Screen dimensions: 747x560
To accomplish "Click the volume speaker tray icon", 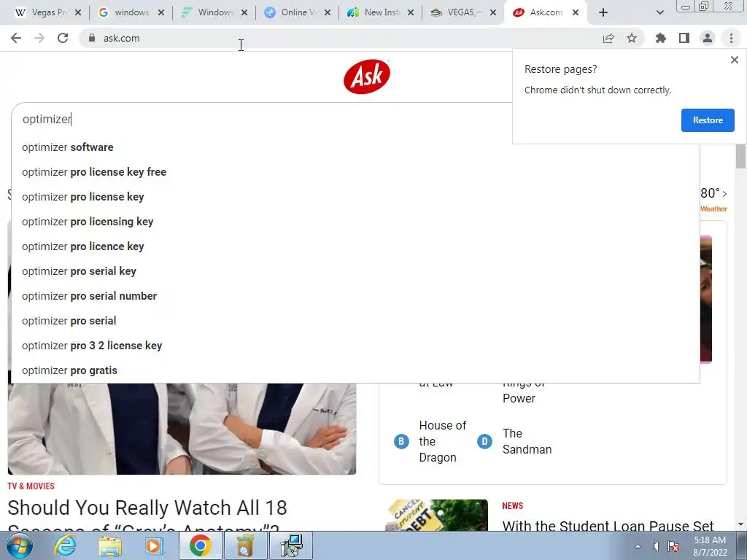I will (656, 546).
